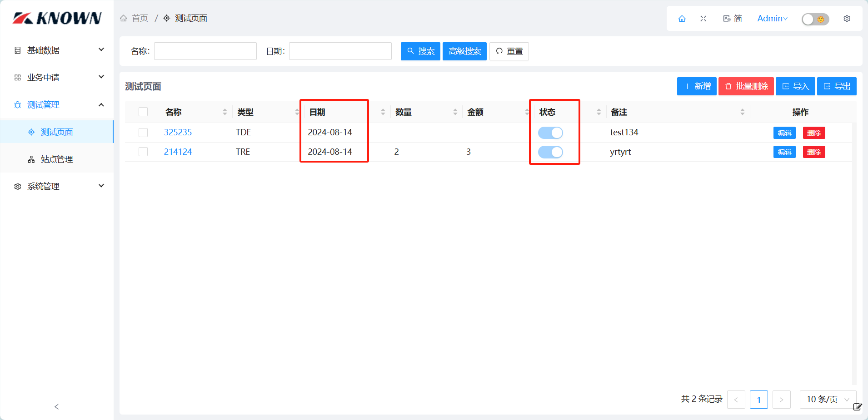Screen dimensions: 868x420
Task: Sort the 日期 column with its sorter
Action: (383, 112)
